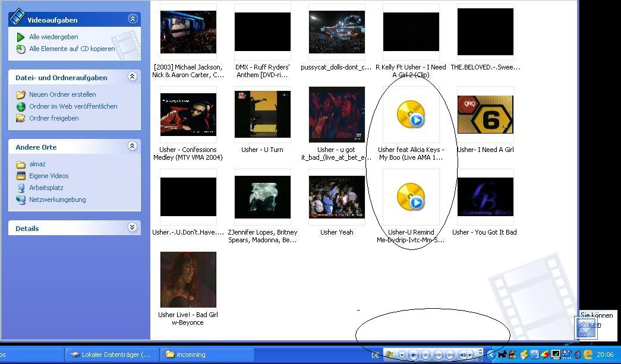Click the Alle wiedergeben link text
This screenshot has height=364, width=621.
pos(53,37)
